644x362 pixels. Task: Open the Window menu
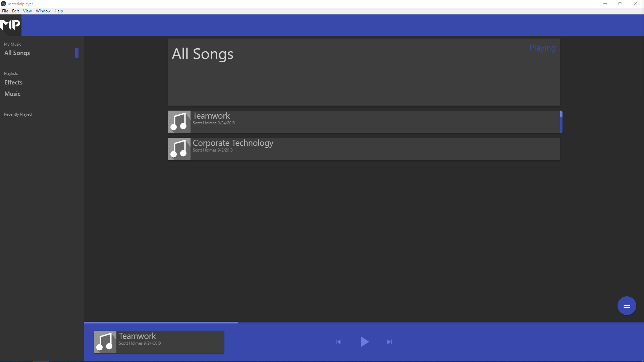[x=43, y=11]
